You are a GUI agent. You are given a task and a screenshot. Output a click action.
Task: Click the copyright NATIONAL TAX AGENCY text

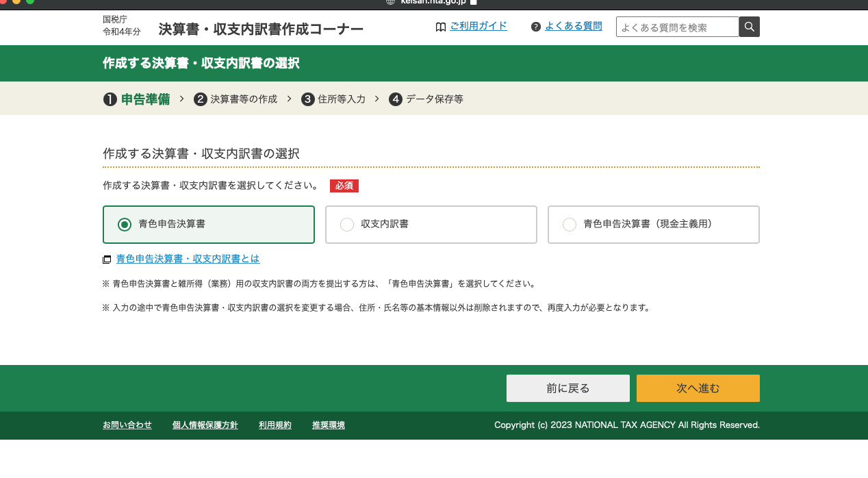[627, 425]
